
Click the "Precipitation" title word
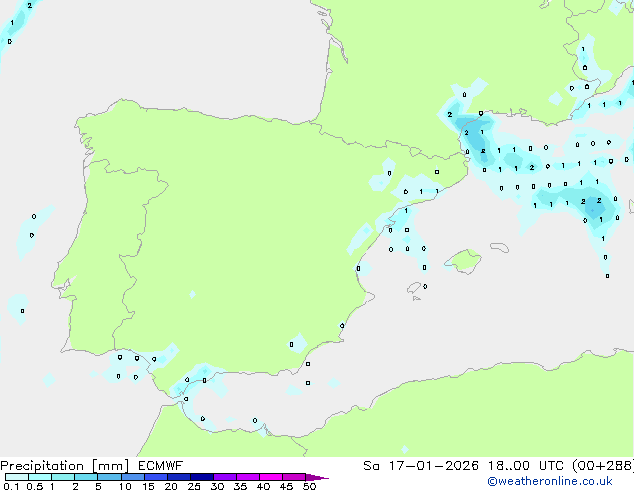click(42, 466)
